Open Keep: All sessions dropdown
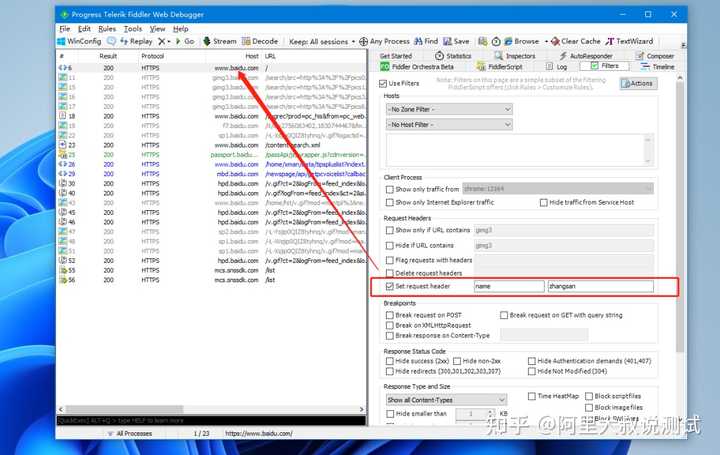Image resolution: width=720 pixels, height=455 pixels. coord(322,42)
